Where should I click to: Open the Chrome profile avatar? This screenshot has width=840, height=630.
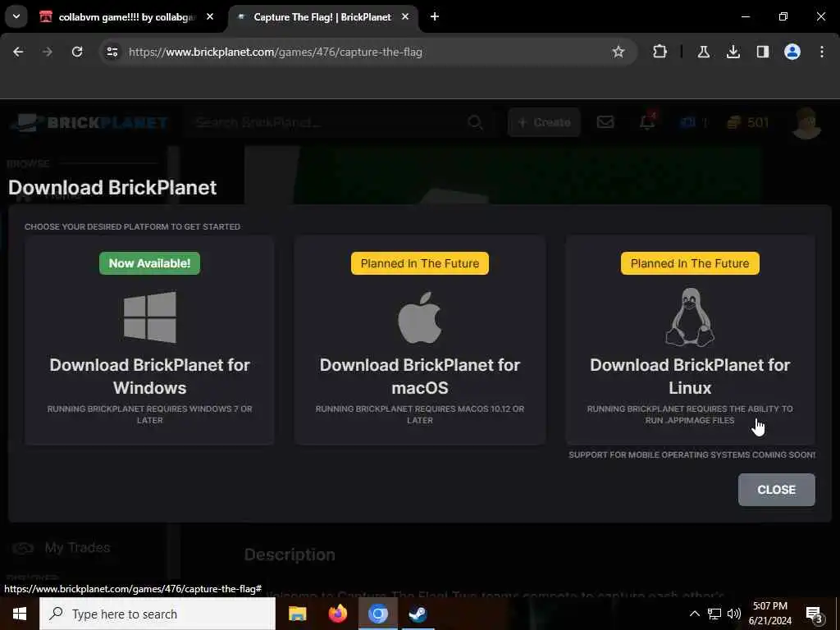[x=792, y=52]
